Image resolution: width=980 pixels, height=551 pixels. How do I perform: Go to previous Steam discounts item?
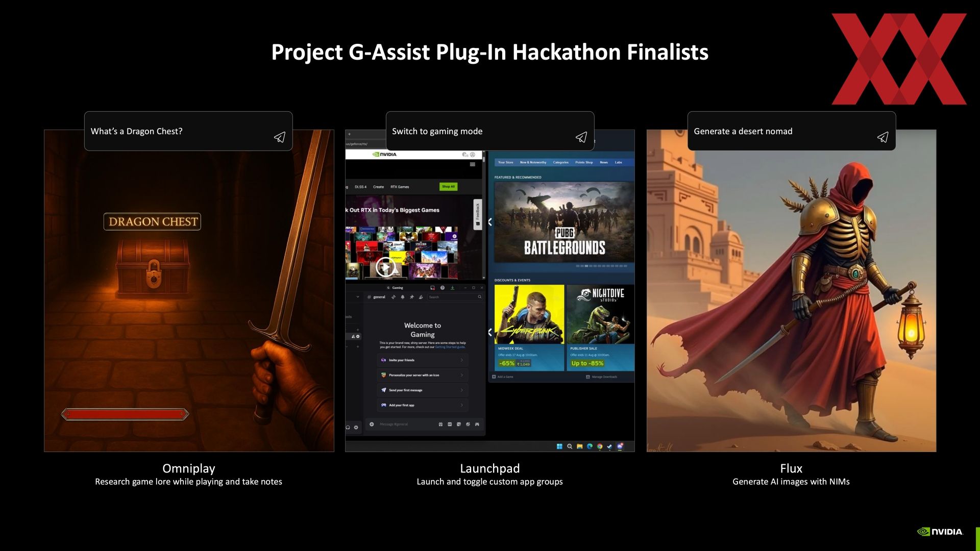pyautogui.click(x=490, y=333)
